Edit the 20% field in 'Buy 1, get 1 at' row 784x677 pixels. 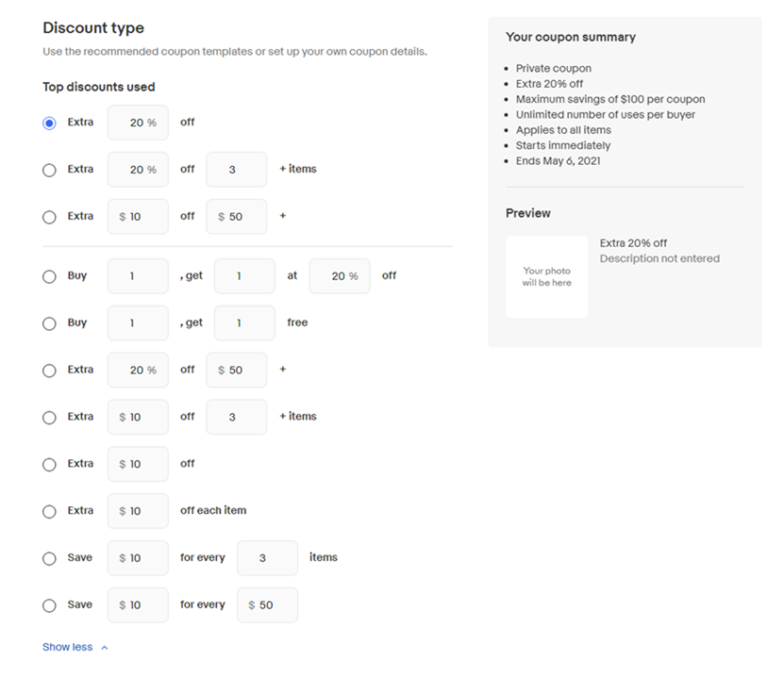(x=340, y=276)
